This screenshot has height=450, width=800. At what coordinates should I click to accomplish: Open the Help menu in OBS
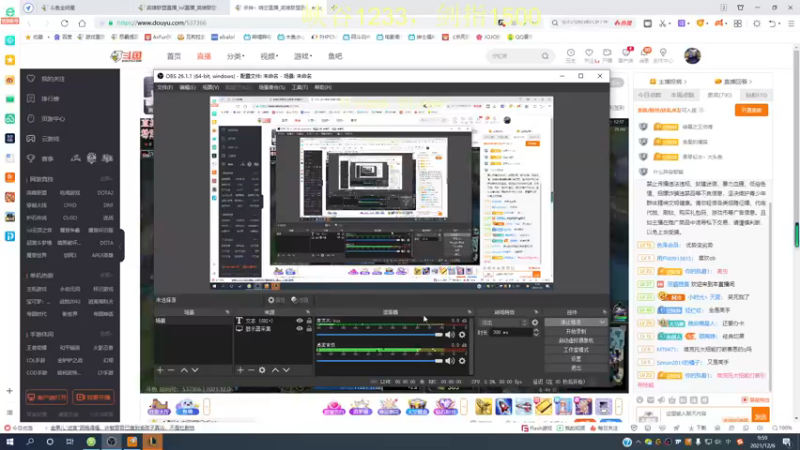tap(323, 88)
